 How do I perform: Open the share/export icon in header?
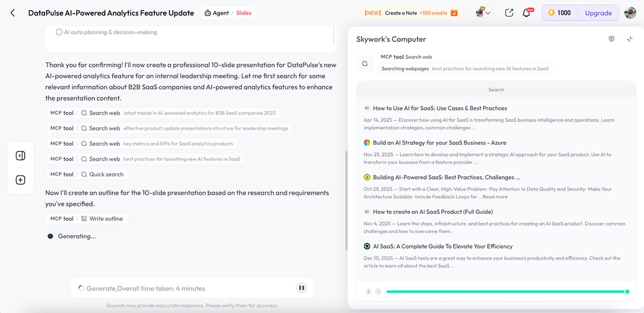(509, 13)
